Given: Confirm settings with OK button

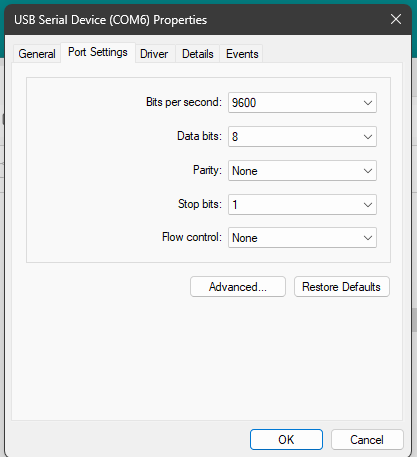Looking at the screenshot, I should 286,440.
